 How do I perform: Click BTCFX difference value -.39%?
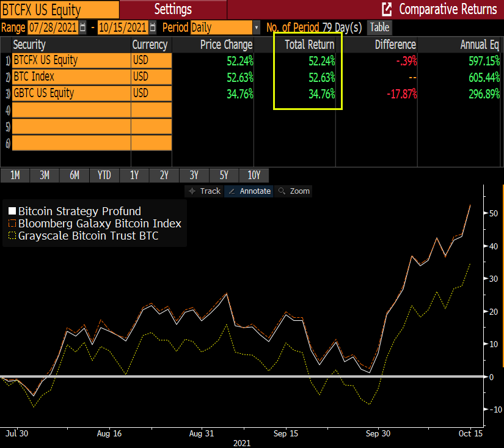[x=406, y=61]
